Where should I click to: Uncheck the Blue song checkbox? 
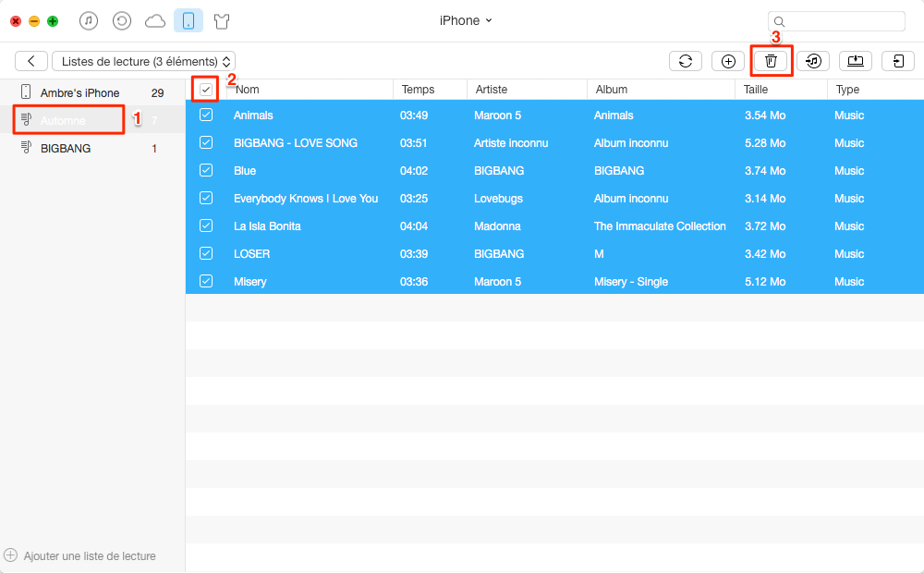click(206, 170)
